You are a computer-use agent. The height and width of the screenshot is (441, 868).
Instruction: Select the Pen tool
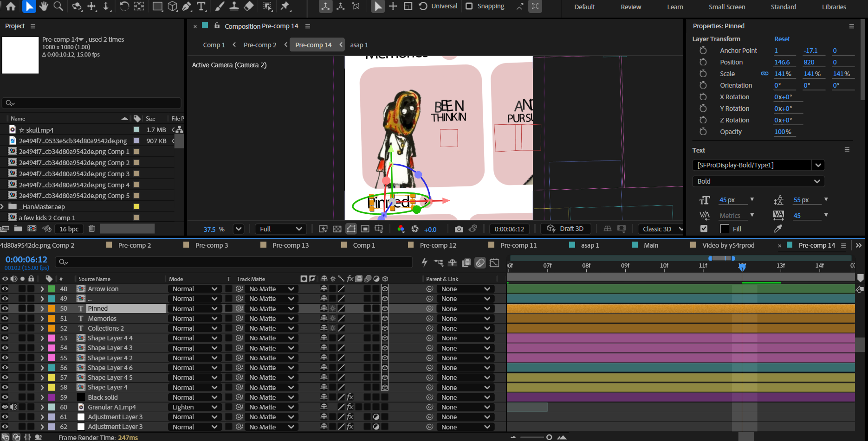[x=187, y=6]
